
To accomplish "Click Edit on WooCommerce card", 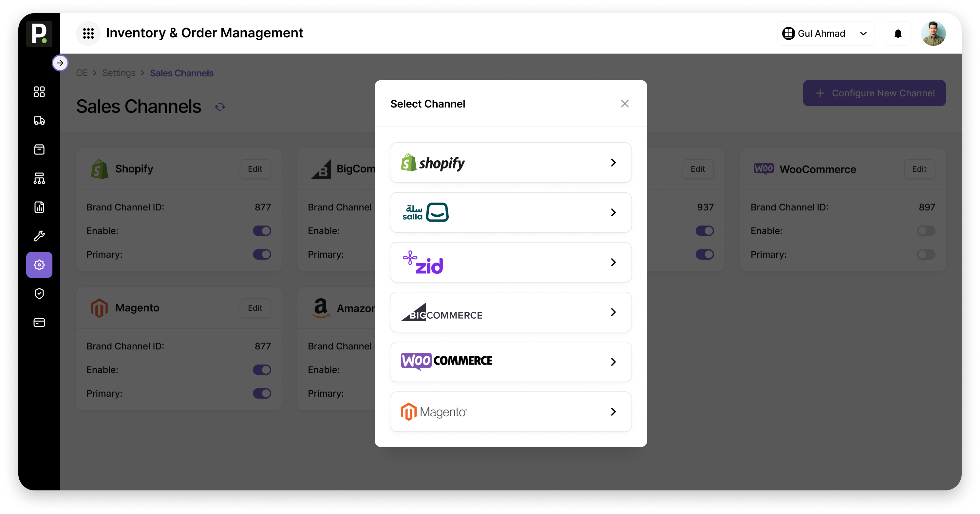I will tap(919, 169).
